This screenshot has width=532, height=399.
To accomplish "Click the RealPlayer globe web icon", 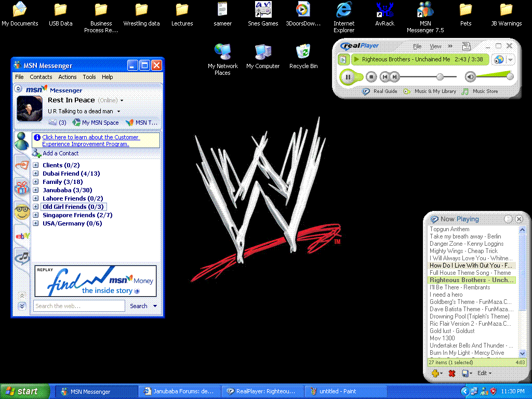I will click(499, 59).
